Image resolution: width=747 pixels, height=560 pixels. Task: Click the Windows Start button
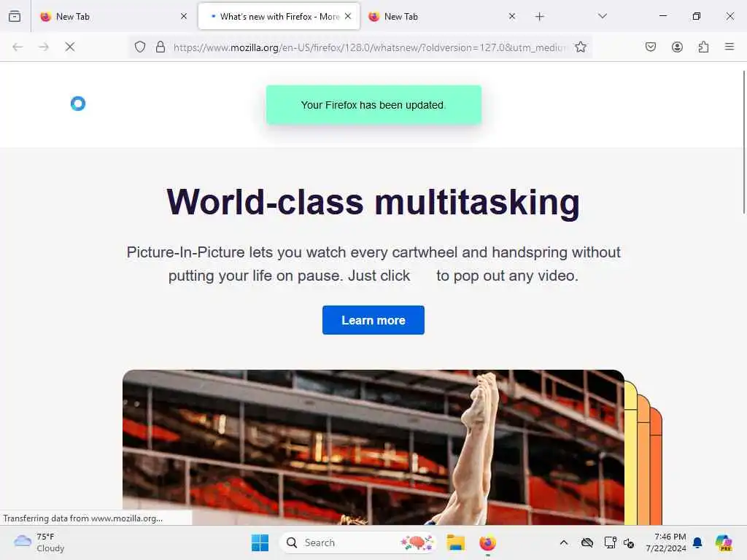(260, 542)
